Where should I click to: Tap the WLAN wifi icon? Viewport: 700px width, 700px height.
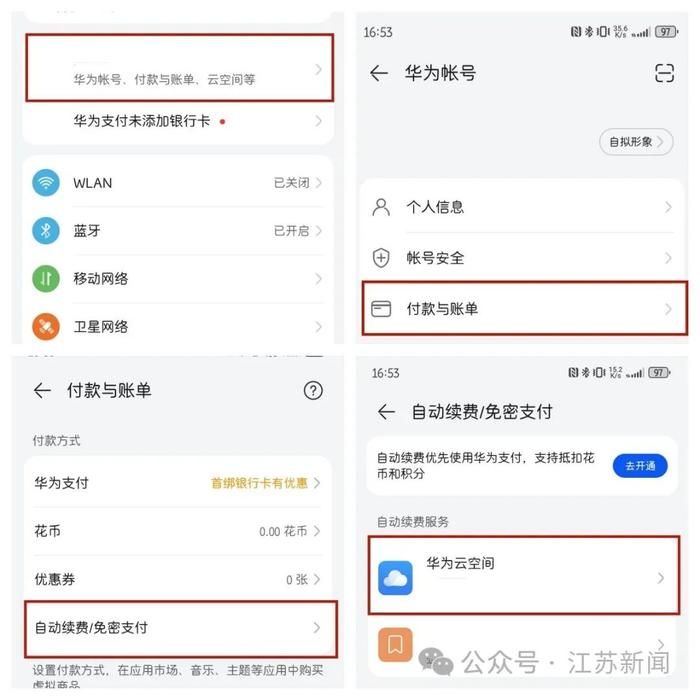coord(46,183)
